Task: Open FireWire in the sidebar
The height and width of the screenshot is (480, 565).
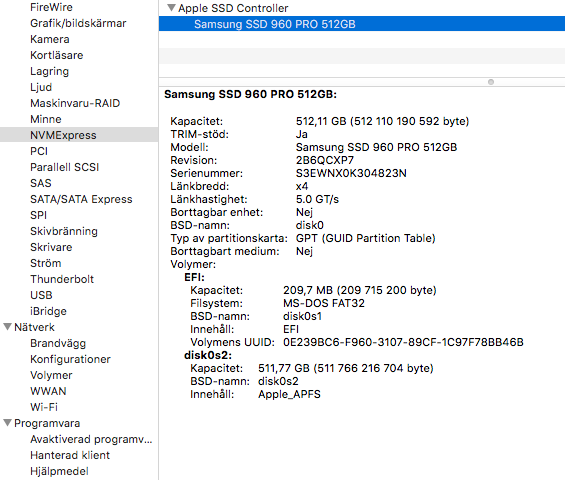Action: tap(51, 7)
